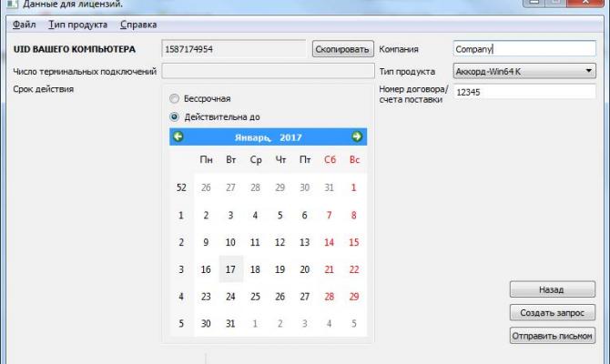Click the Пн weekday header
This screenshot has width=610, height=364.
coord(206,159)
